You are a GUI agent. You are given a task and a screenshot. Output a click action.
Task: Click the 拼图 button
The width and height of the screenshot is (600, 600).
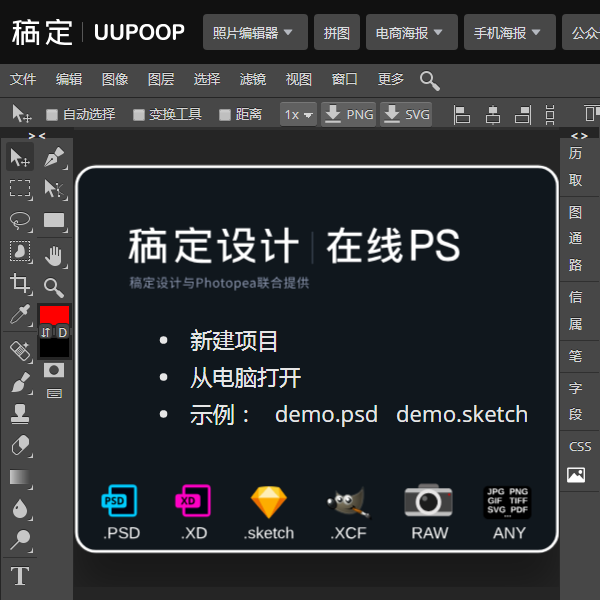point(337,32)
